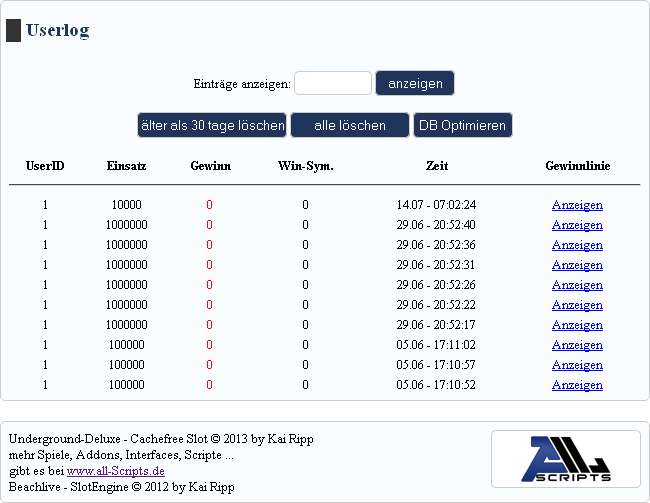Open Anzeigen link for 29.06 - 20:52:40
Viewport: 650px width, 503px height.
click(x=577, y=225)
